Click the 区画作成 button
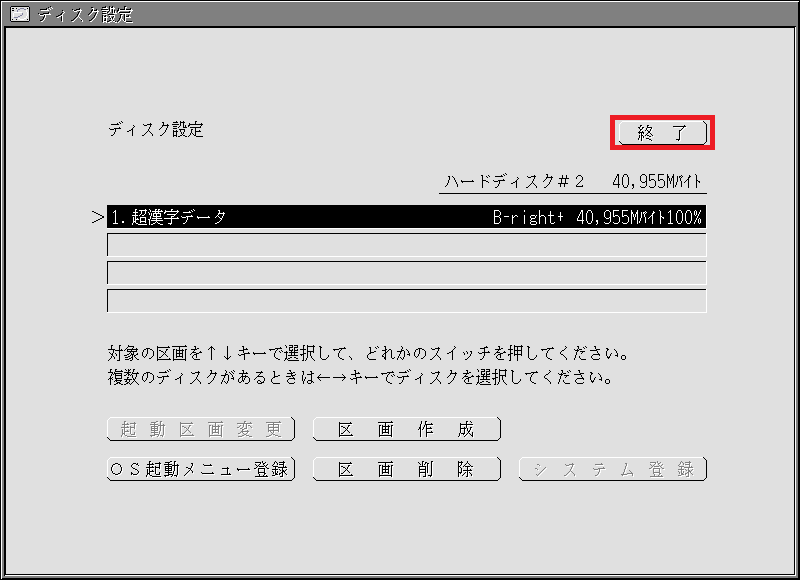 click(406, 430)
